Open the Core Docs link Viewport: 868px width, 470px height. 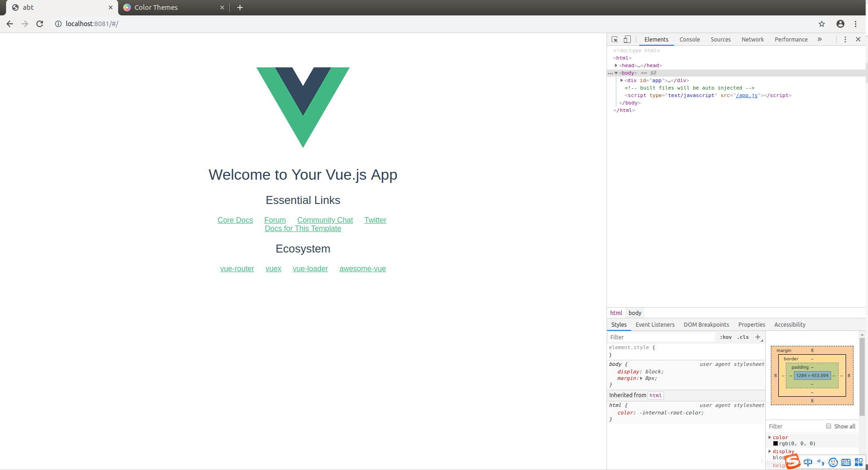(x=235, y=220)
